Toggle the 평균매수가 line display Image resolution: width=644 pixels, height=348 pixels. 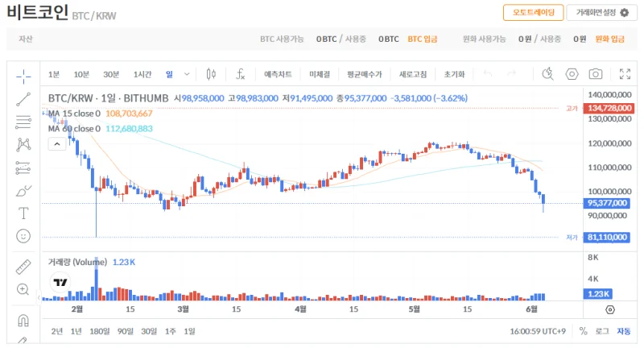(365, 74)
